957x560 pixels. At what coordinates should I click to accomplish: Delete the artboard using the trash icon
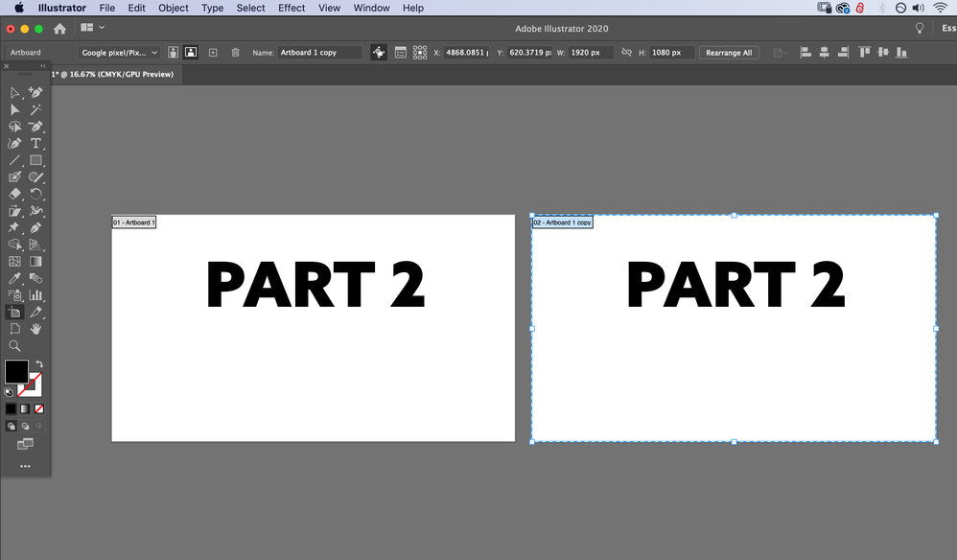pos(236,52)
